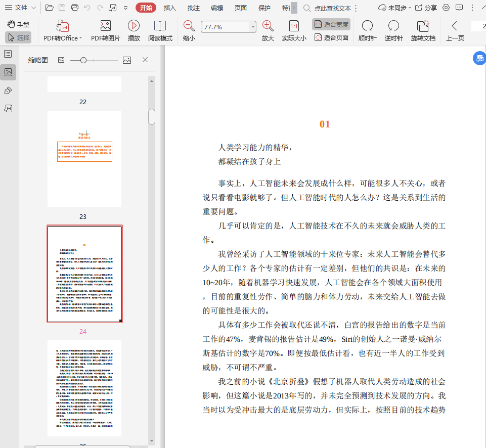Open the 批注 annotation tab
The height and width of the screenshot is (448, 486).
pyautogui.click(x=193, y=8)
